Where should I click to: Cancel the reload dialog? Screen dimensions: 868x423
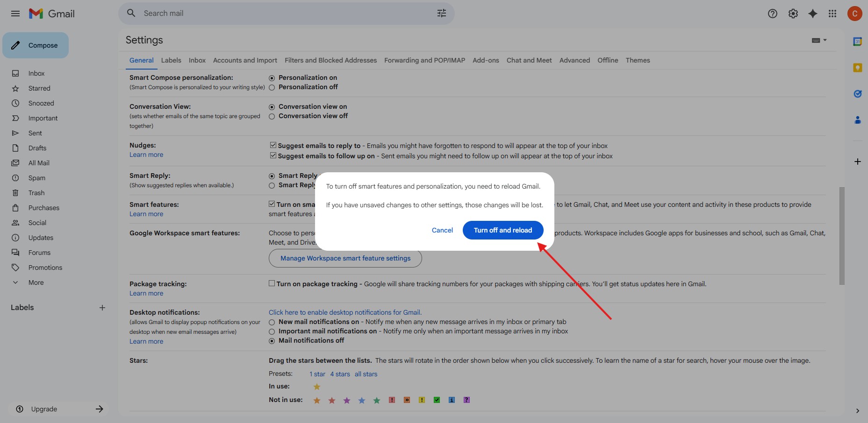[442, 230]
